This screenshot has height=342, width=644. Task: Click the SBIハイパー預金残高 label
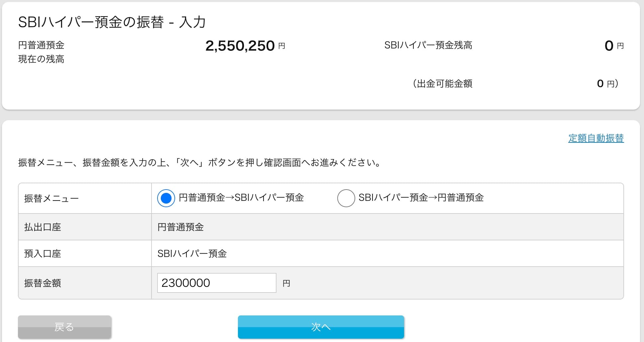pos(428,45)
